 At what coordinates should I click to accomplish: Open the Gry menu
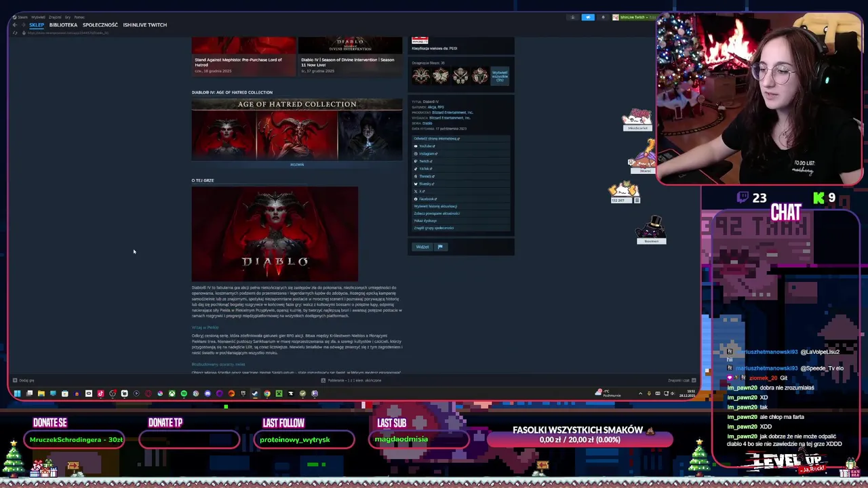[x=68, y=17]
